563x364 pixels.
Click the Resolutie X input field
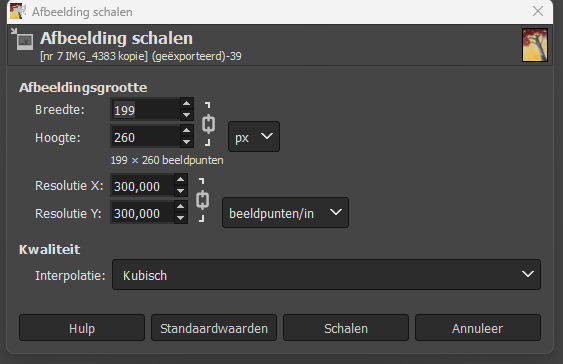pyautogui.click(x=143, y=186)
